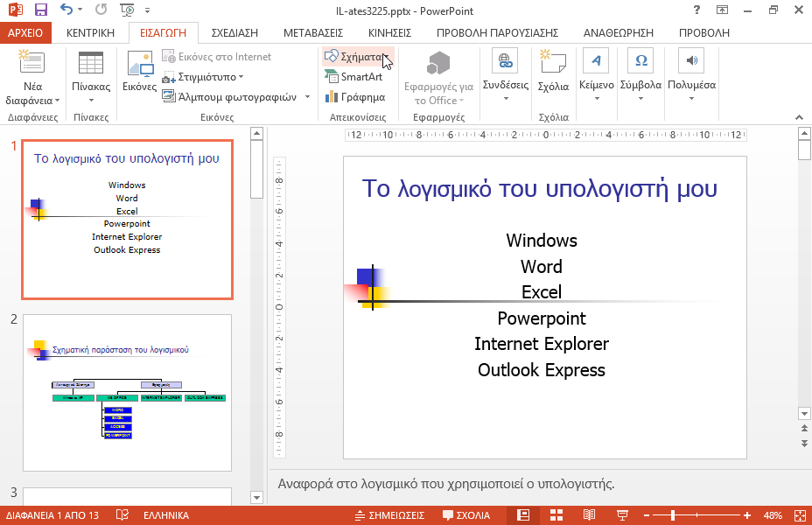Open the undo history dropdown arrow

80,10
